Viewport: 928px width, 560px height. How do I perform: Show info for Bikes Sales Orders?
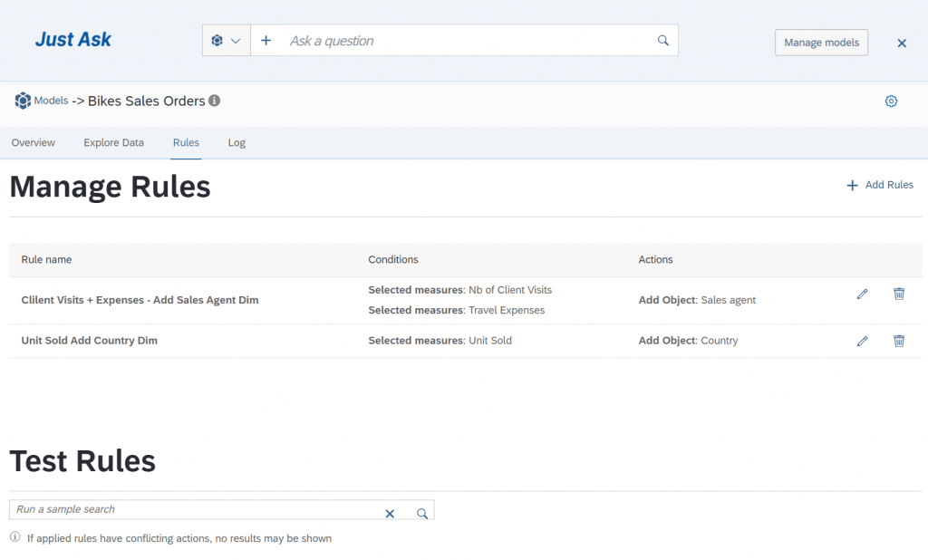point(214,101)
